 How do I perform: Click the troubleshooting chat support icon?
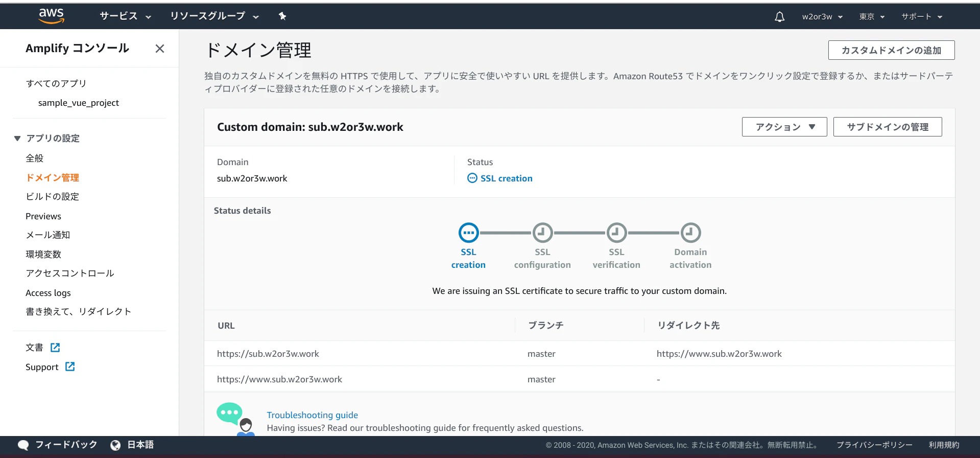point(236,419)
